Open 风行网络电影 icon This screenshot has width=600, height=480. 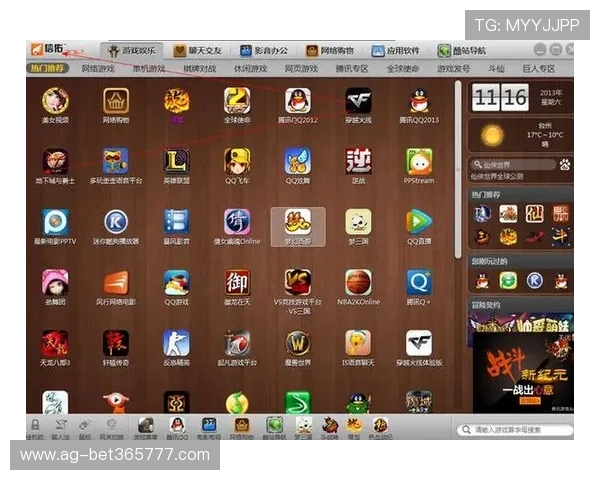click(x=116, y=283)
